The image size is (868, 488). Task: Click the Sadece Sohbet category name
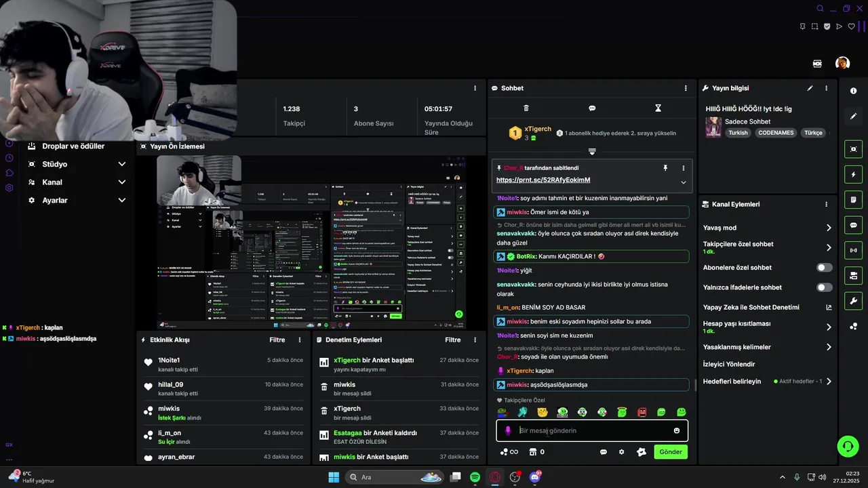(747, 121)
